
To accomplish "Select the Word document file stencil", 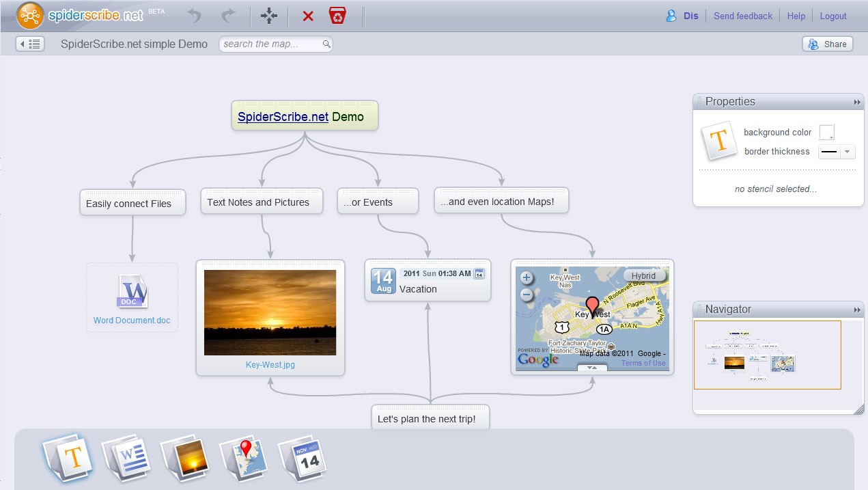I will point(126,457).
